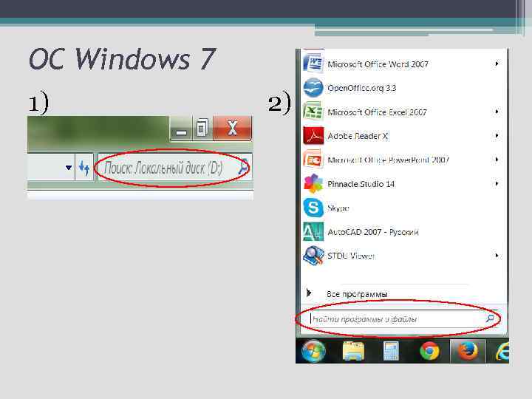Image resolution: width=532 pixels, height=399 pixels.
Task: Launch STDU Viewer icon
Action: click(313, 256)
